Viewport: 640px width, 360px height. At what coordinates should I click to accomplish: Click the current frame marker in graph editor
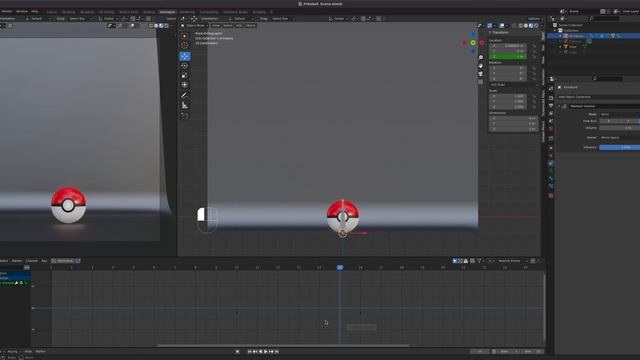(x=340, y=267)
